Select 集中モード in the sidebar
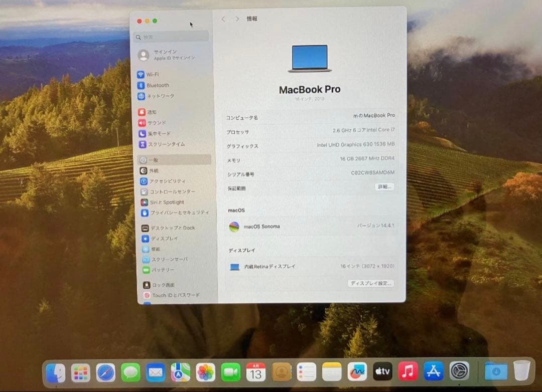The height and width of the screenshot is (392, 542). (x=154, y=133)
